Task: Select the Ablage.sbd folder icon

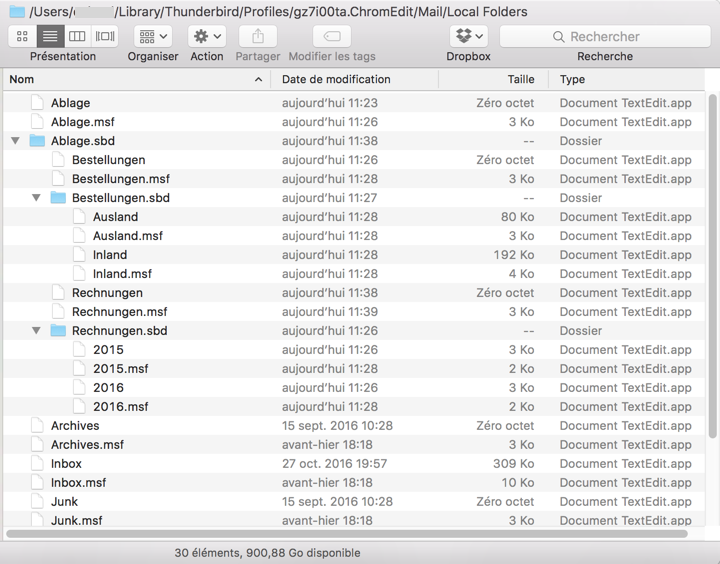Action: coord(37,141)
